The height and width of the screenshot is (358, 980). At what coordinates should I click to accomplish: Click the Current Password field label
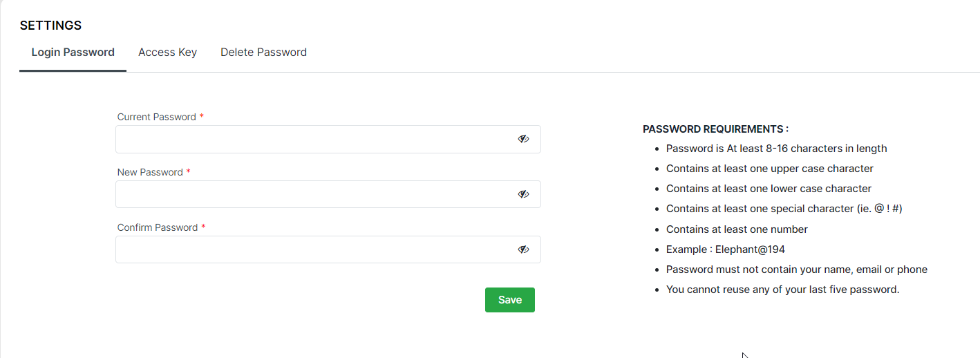coord(157,117)
